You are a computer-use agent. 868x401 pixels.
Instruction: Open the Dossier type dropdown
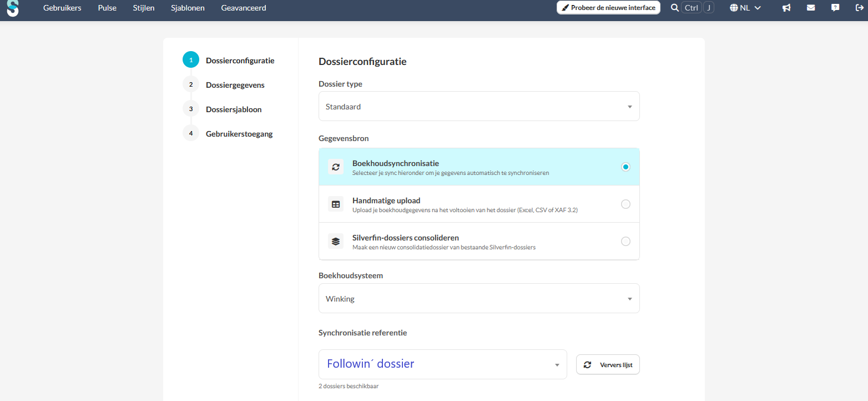479,106
